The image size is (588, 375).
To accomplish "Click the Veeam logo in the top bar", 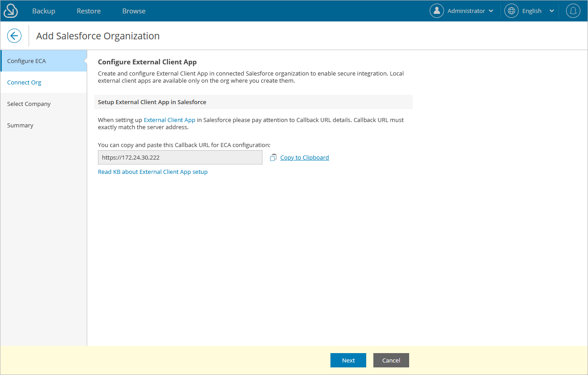I will click(x=10, y=10).
